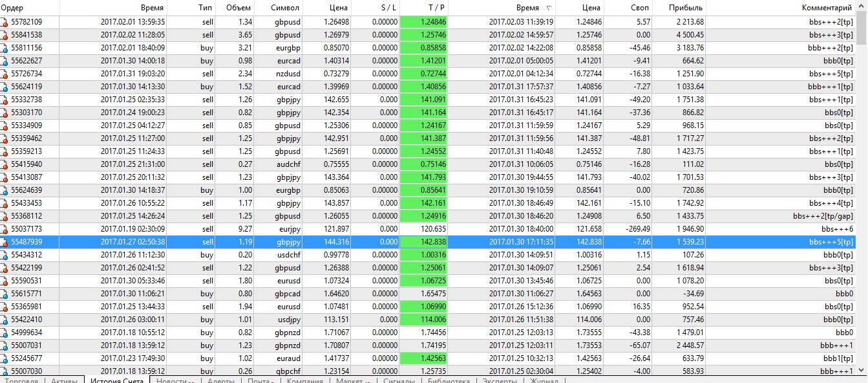868x383 pixels.
Task: Pick the trade icon for order 55332738
Action: click(5, 100)
